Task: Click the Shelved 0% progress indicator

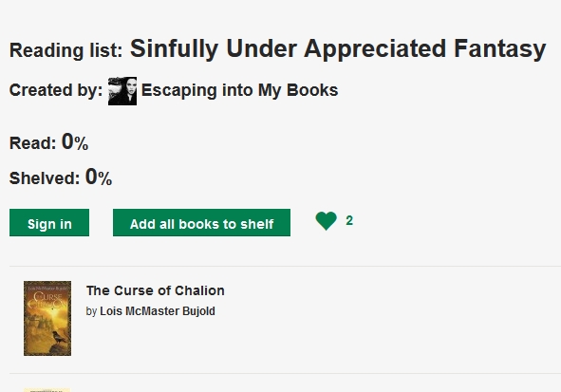Action: pos(61,177)
